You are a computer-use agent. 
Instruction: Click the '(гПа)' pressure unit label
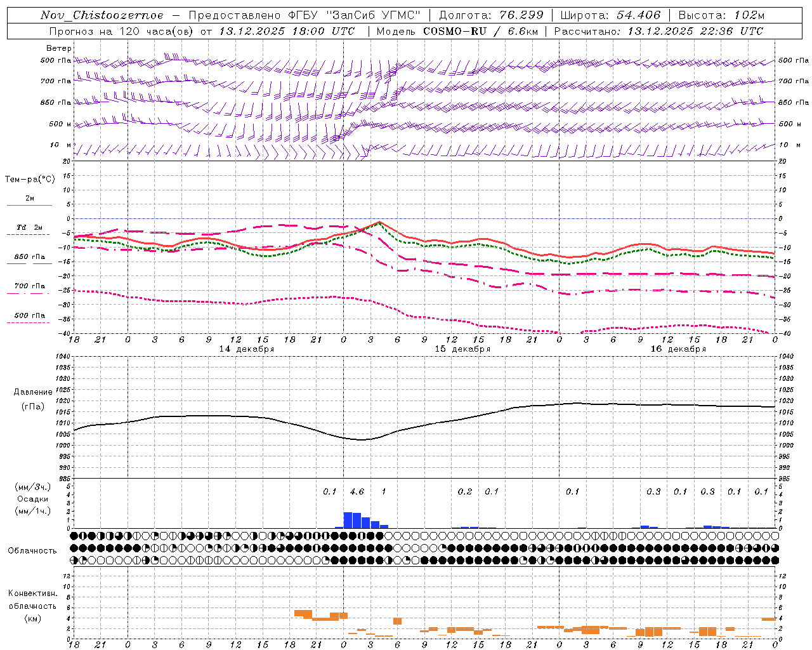coord(33,406)
